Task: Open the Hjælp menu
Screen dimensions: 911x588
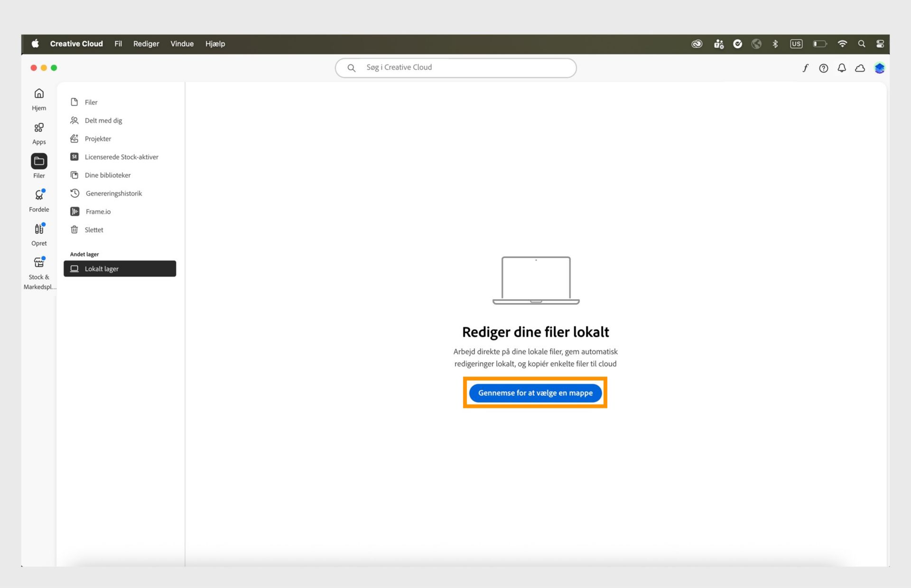Action: [215, 44]
